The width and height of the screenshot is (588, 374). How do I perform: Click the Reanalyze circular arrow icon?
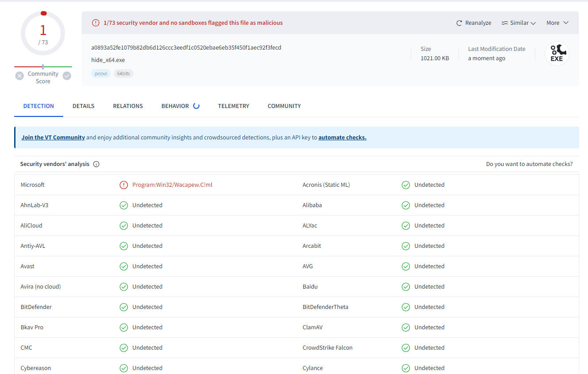[459, 23]
